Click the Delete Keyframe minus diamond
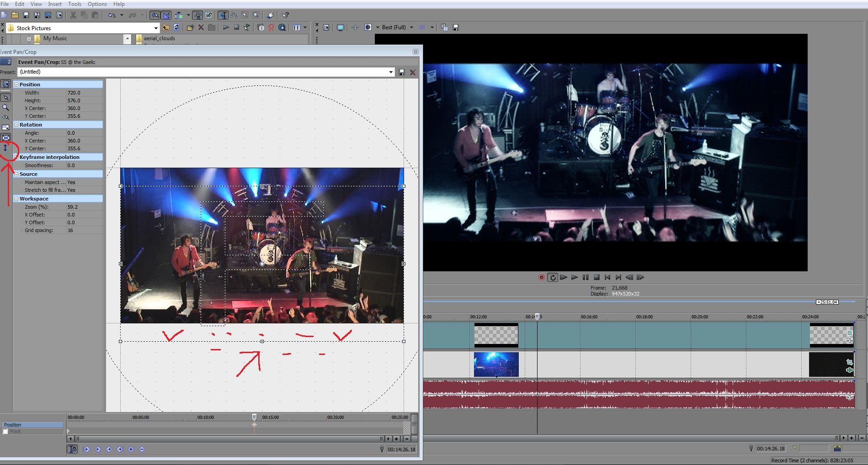 142,449
